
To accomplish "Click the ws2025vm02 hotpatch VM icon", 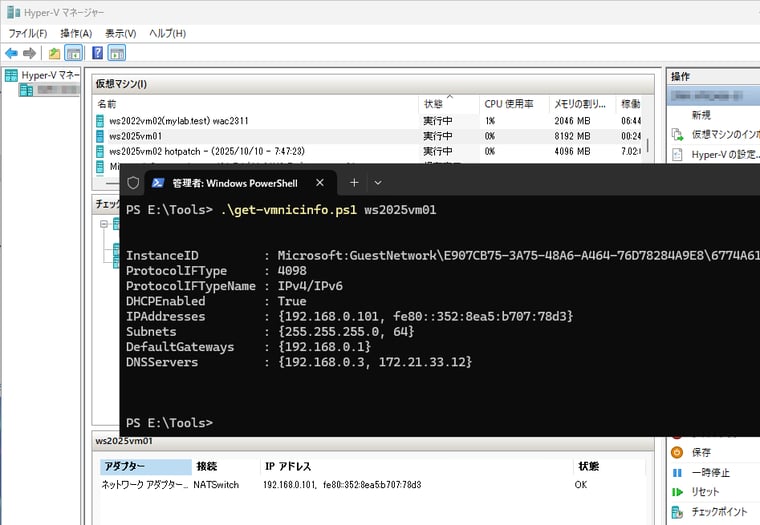I will (100, 151).
